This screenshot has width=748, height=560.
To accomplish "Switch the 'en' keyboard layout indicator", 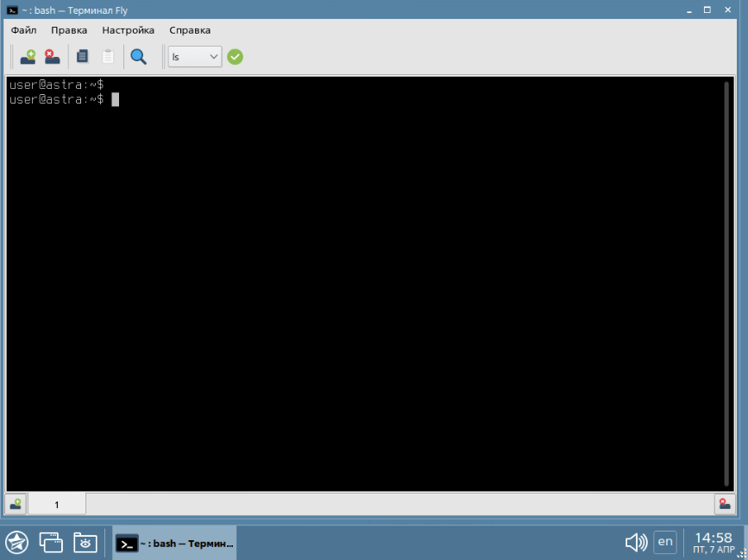I will [665, 542].
